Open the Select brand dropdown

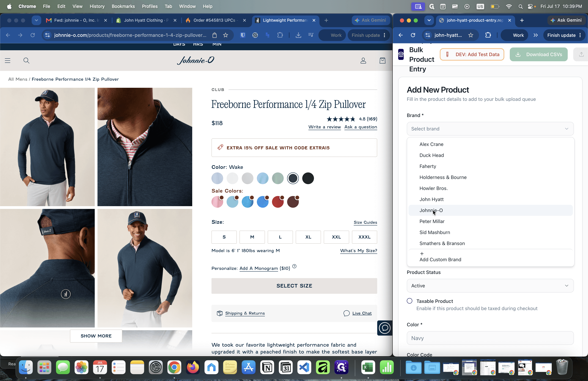point(490,129)
